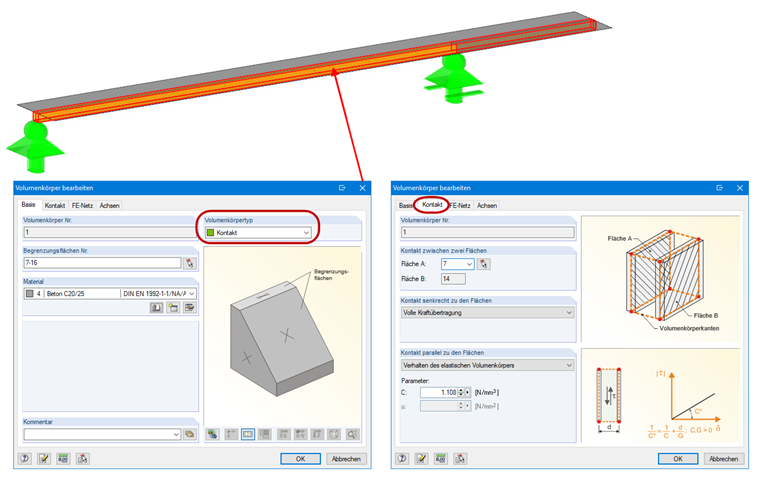Click the undock icon in the left dialog title bar

coord(342,188)
